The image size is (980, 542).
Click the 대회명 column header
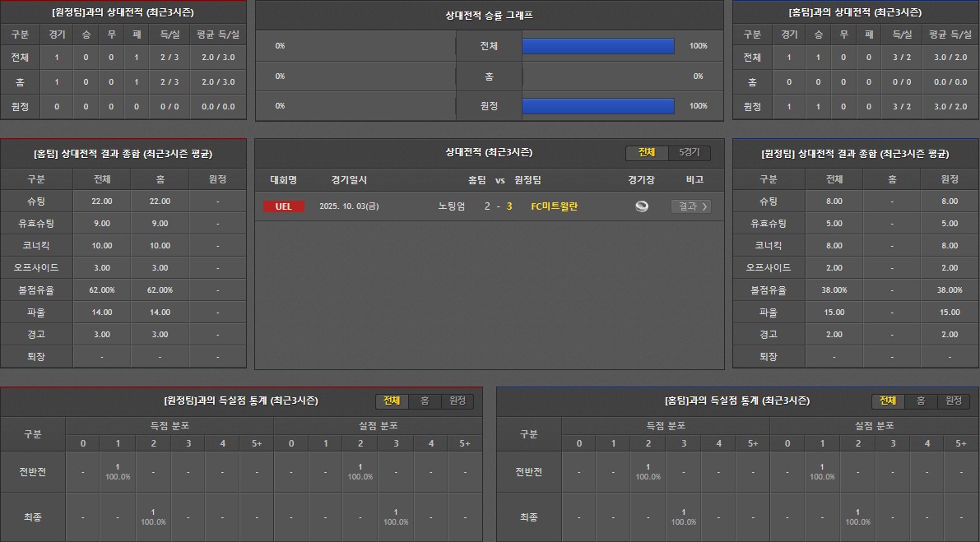284,180
